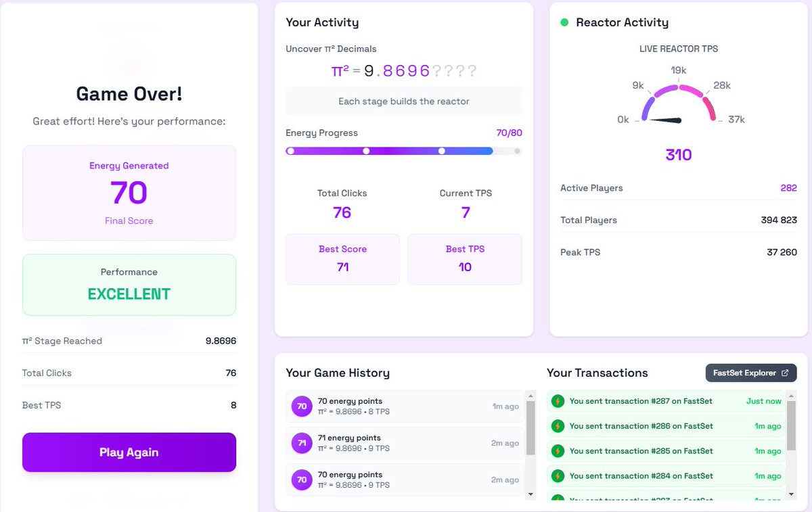Select the 71 energy points history entry

pyautogui.click(x=405, y=443)
